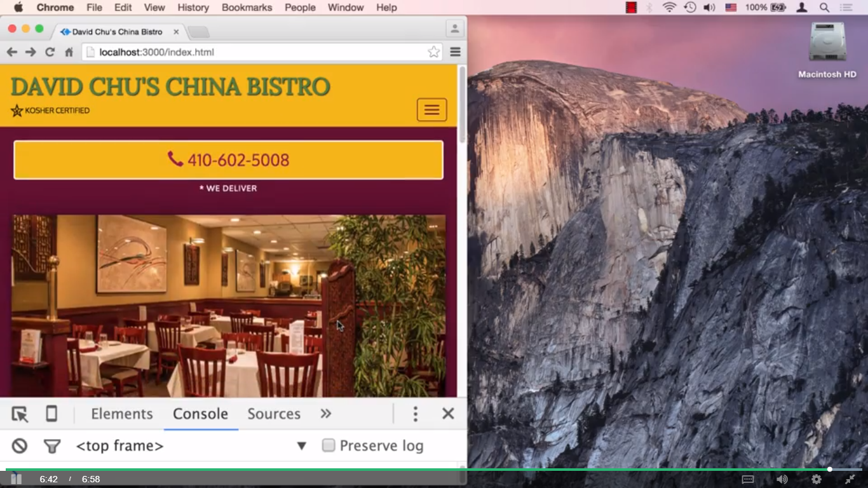The width and height of the screenshot is (868, 488).
Task: Click the page vertical scrollbar
Action: click(462, 105)
